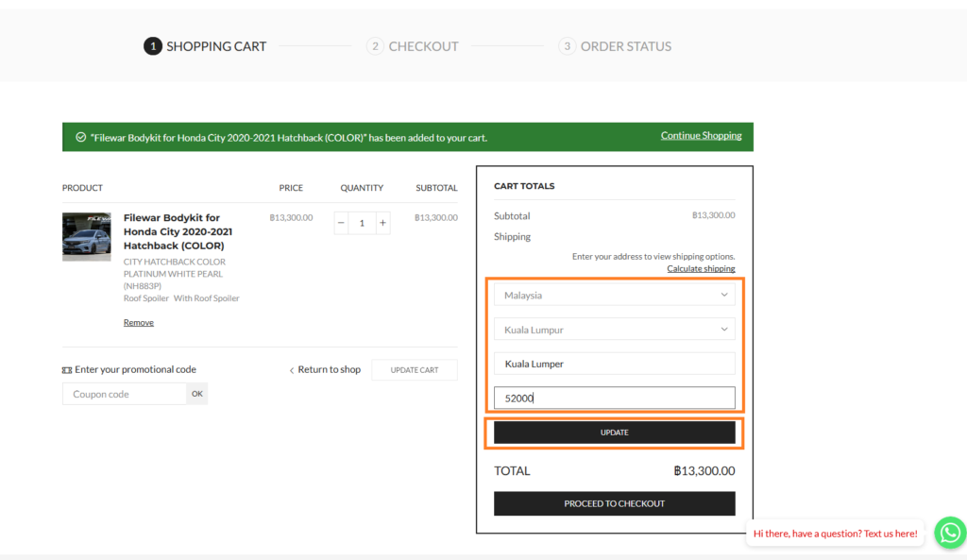This screenshot has height=560, width=967.
Task: Click the 'With Roof Spoiler' option text
Action: pos(207,297)
